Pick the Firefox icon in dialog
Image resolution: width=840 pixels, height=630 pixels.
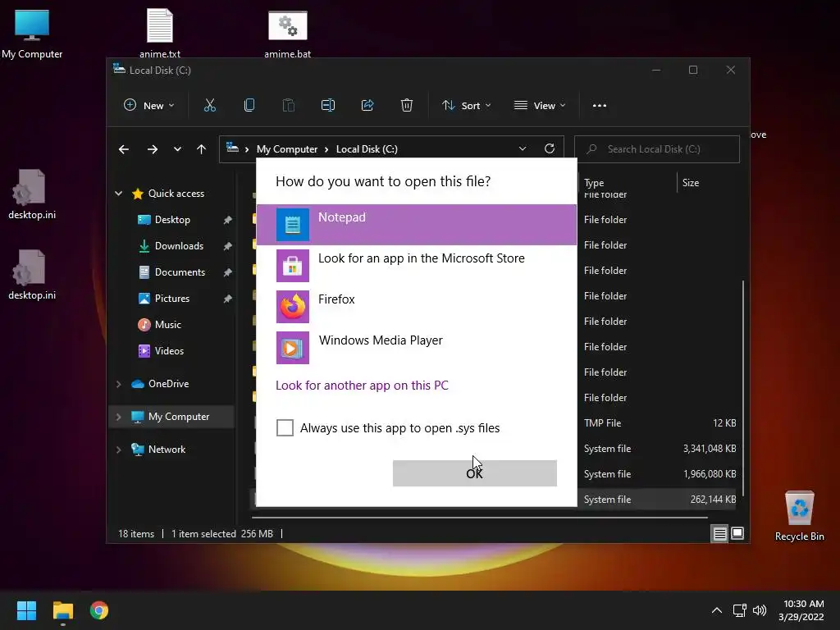pyautogui.click(x=293, y=307)
